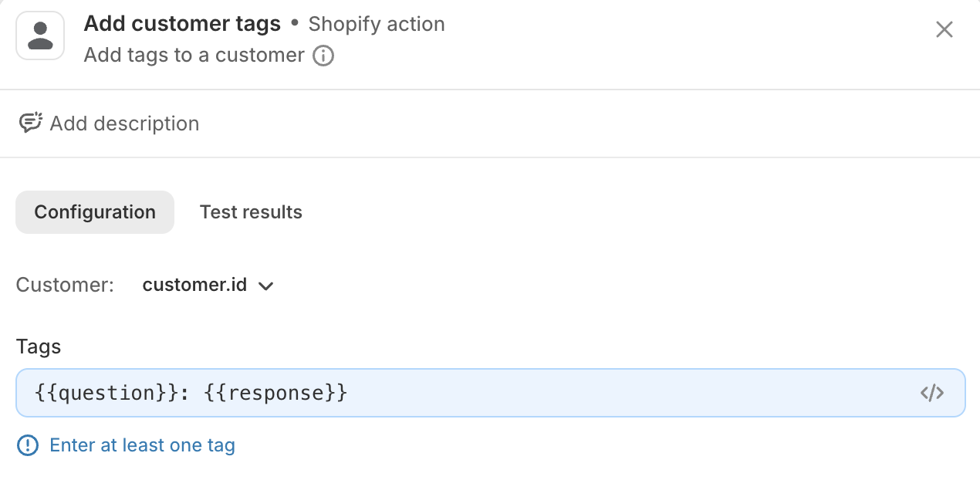This screenshot has height=480, width=980.
Task: Click the 'Shopify action' label
Action: [x=377, y=24]
